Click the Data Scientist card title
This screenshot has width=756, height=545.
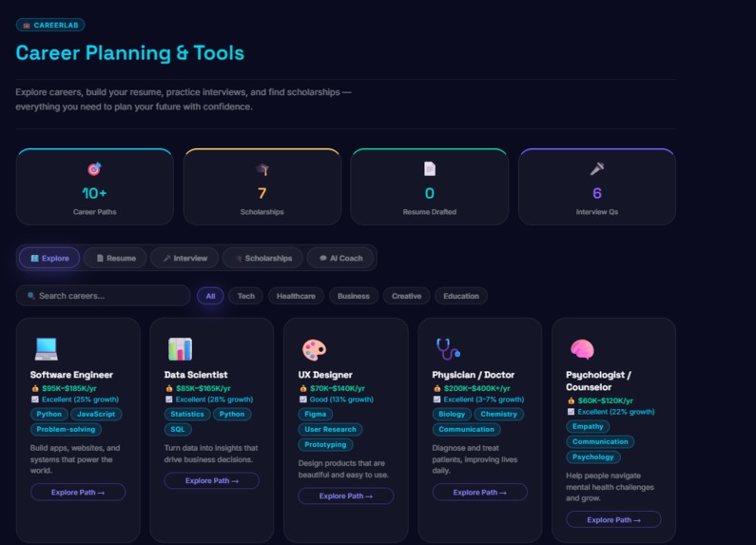(x=196, y=375)
